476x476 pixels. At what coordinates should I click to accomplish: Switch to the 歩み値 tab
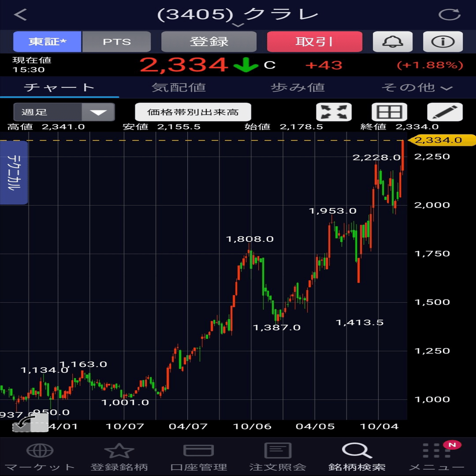[297, 87]
